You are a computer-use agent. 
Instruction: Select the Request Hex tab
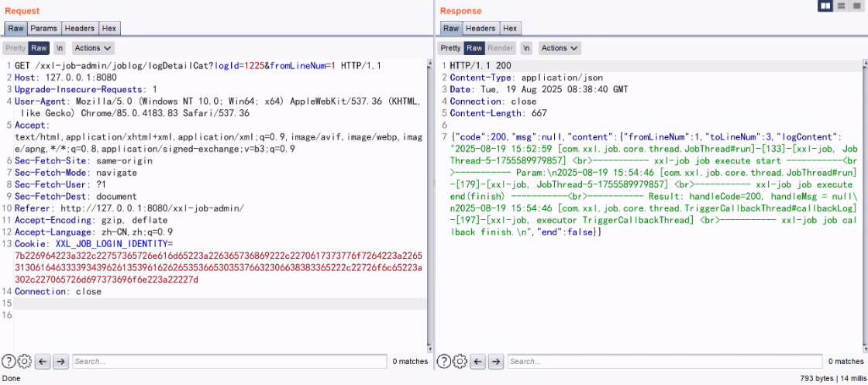tap(108, 29)
